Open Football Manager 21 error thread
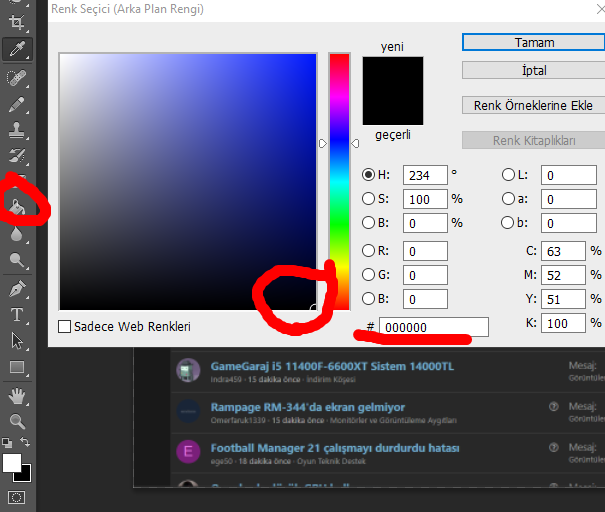605x512 pixels. pos(335,448)
